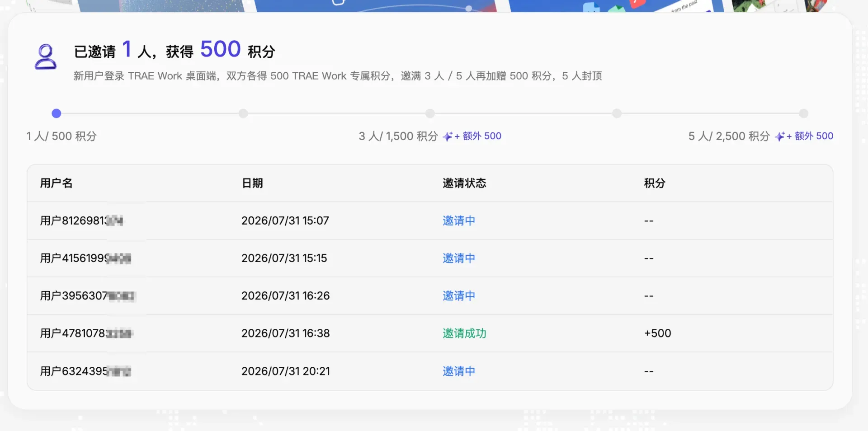Click the large 500 points total
This screenshot has width=868, height=431.
221,49
